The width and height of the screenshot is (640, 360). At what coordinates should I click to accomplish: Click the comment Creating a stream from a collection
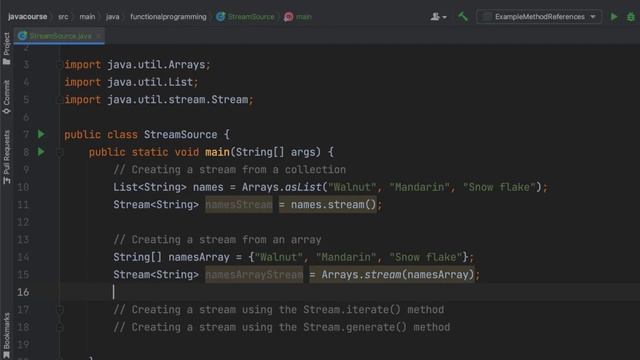click(229, 169)
